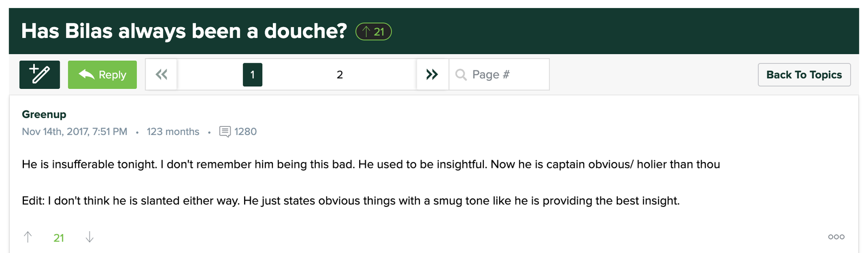Viewport: 868px width, 253px height.
Task: Return via the Back To Topics button
Action: [804, 75]
